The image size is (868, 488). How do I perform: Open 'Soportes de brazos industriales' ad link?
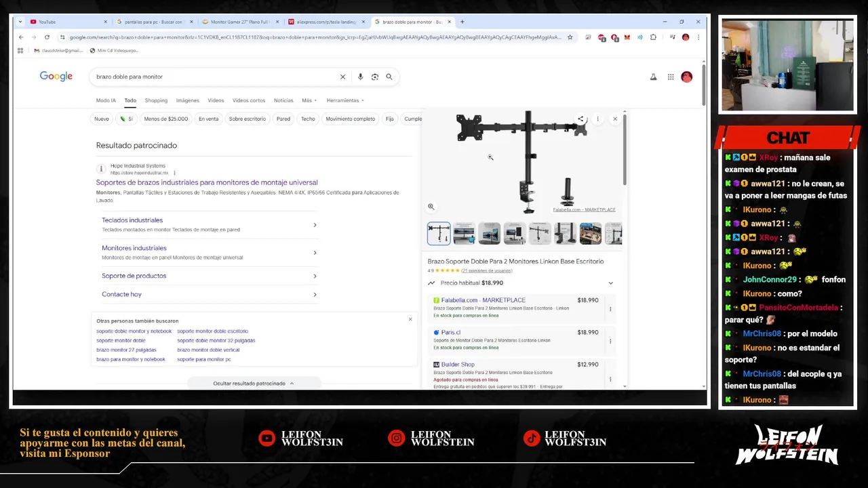pos(207,182)
